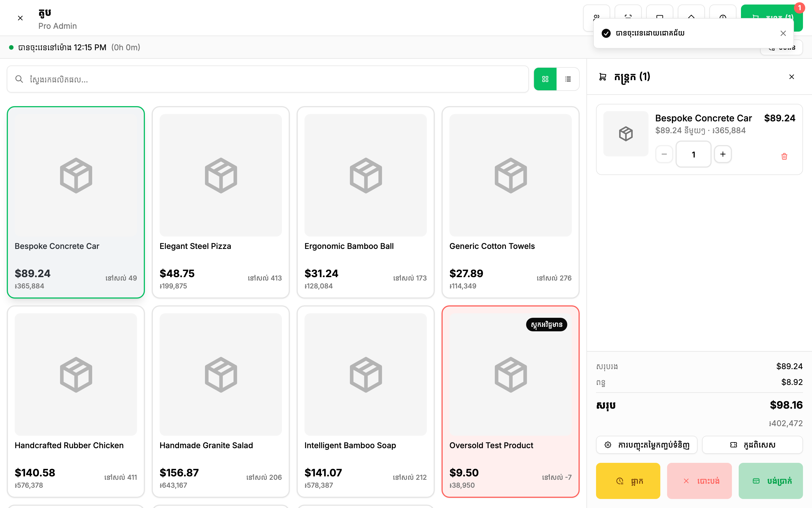The height and width of the screenshot is (508, 812).
Task: Decrease Bespoke Concrete Car quantity
Action: point(664,154)
